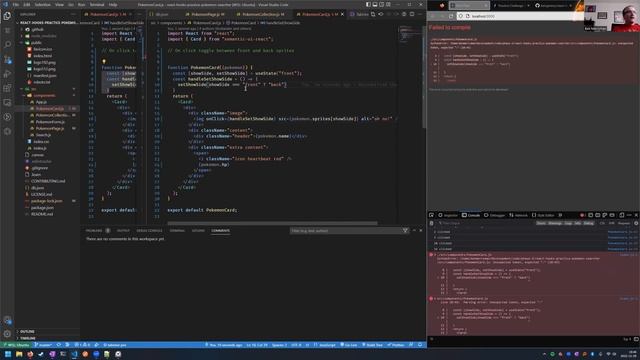The width and height of the screenshot is (640, 360).
Task: Switch to the PokemonCollection.js editor tab
Action: click(261, 14)
